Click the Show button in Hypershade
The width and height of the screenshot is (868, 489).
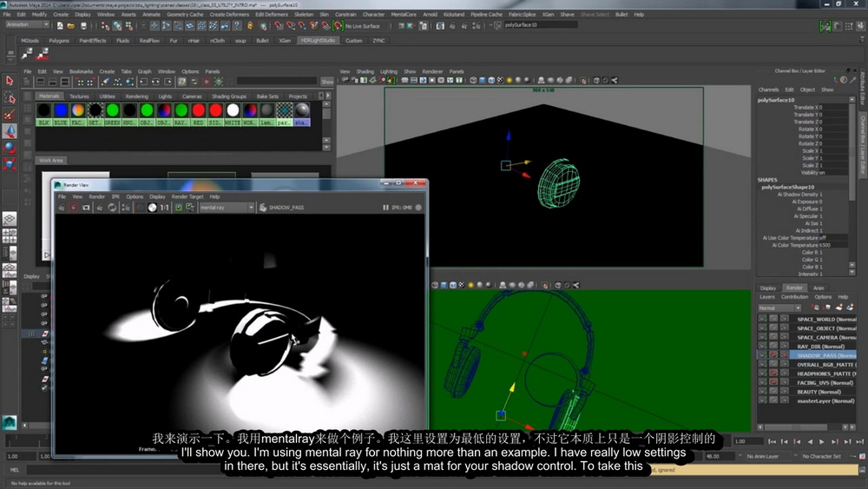click(x=327, y=82)
